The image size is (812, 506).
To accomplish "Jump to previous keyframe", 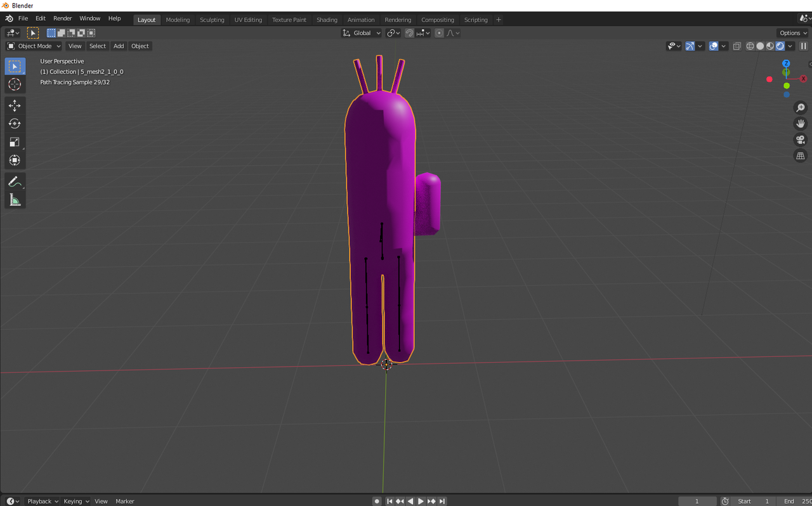I will [400, 501].
